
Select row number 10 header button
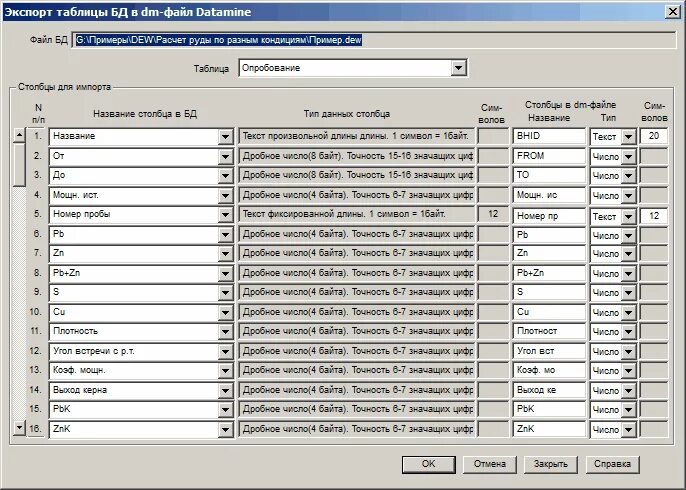[36, 312]
